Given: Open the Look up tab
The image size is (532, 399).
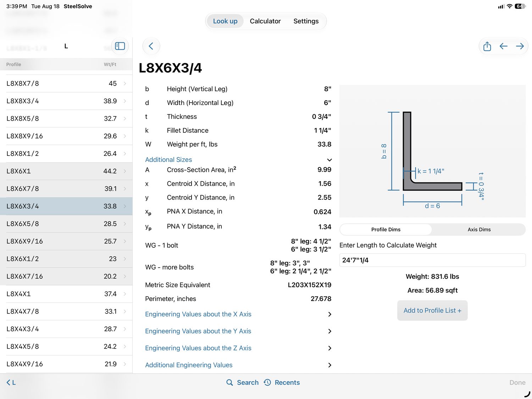Looking at the screenshot, I should coord(225,21).
